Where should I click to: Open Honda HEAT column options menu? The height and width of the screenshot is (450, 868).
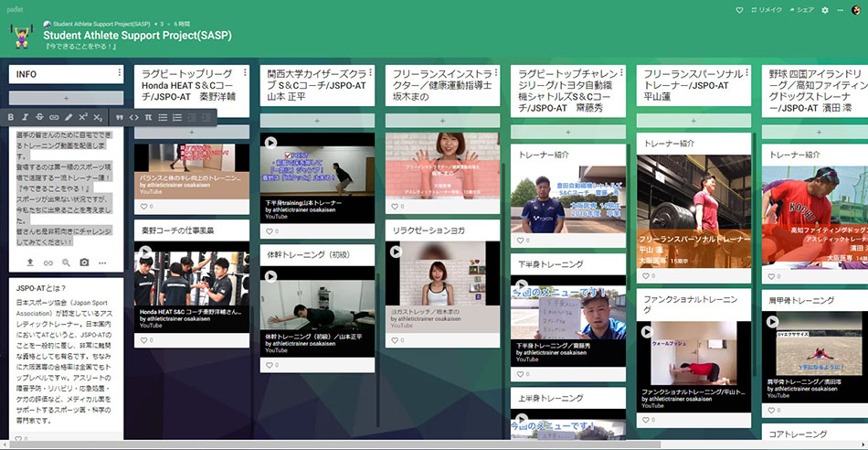click(245, 73)
